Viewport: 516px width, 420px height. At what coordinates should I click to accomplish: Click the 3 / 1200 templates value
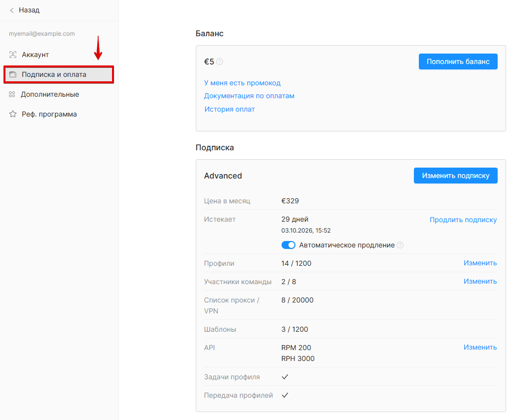point(295,329)
